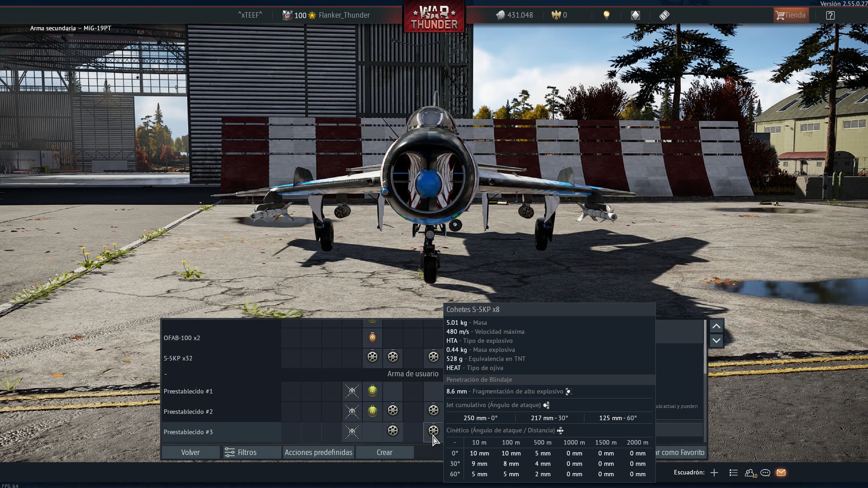Image resolution: width=868 pixels, height=488 pixels.
Task: Click the diamond-shaped icon in top bar
Action: (x=635, y=15)
